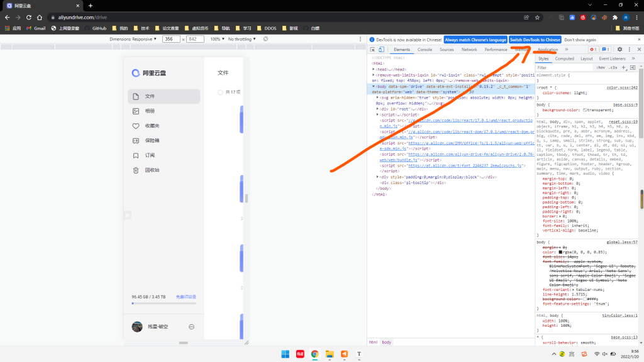This screenshot has width=644, height=362.
Task: Navigate back in browser
Action: 8,17
